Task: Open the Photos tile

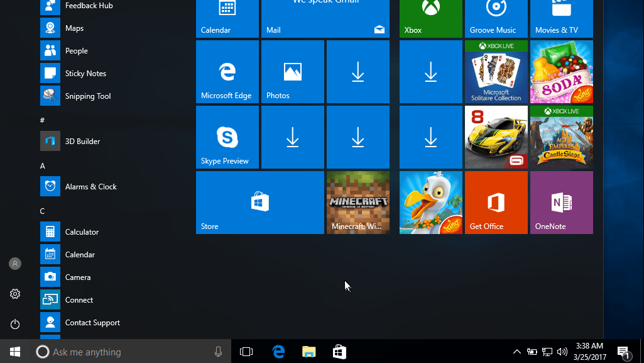Action: click(292, 72)
